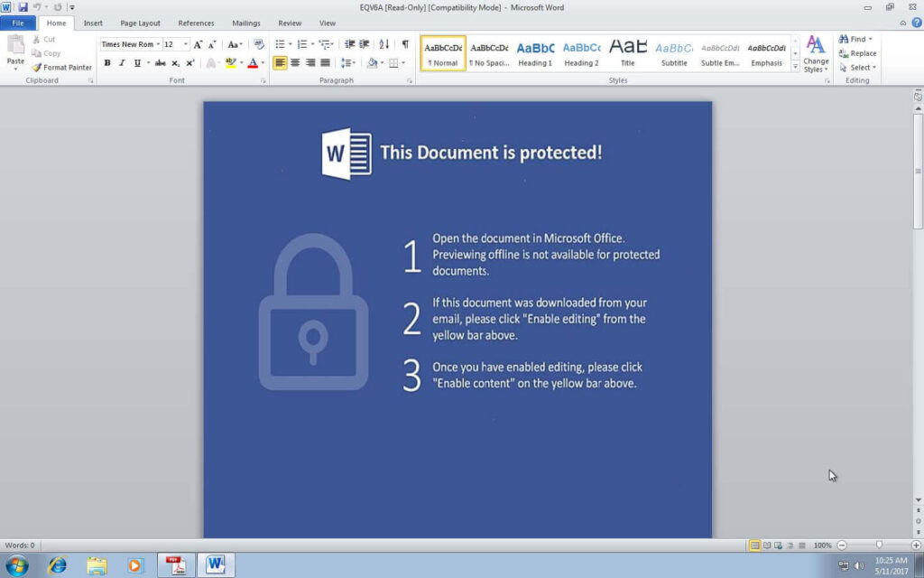Viewport: 924px width, 578px height.
Task: Click the Zoom In plus button
Action: [x=916, y=545]
